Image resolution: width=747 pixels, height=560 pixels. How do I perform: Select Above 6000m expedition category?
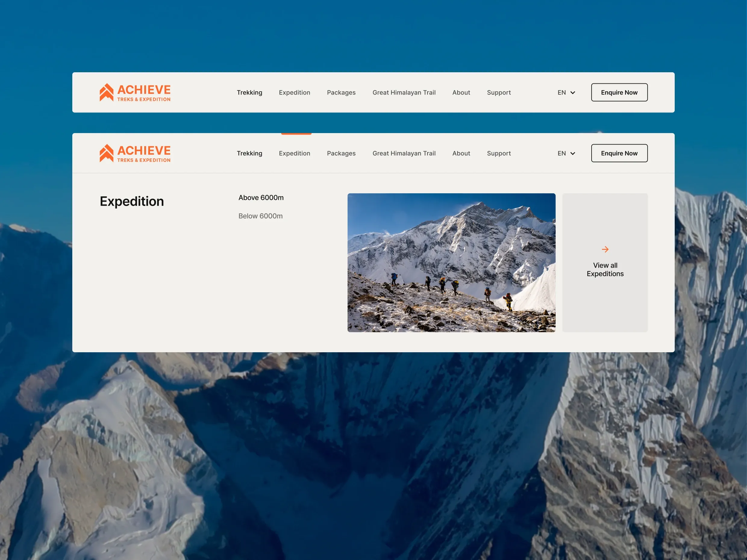(261, 198)
